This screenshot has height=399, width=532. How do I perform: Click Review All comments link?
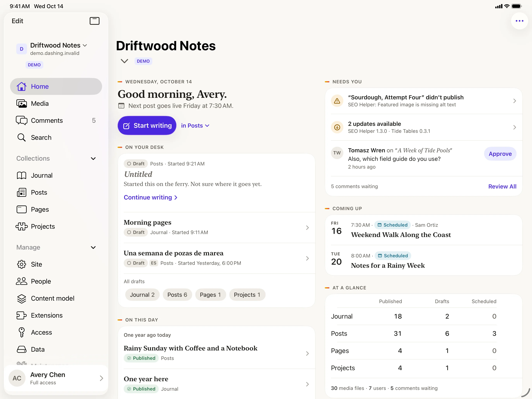[x=502, y=187]
